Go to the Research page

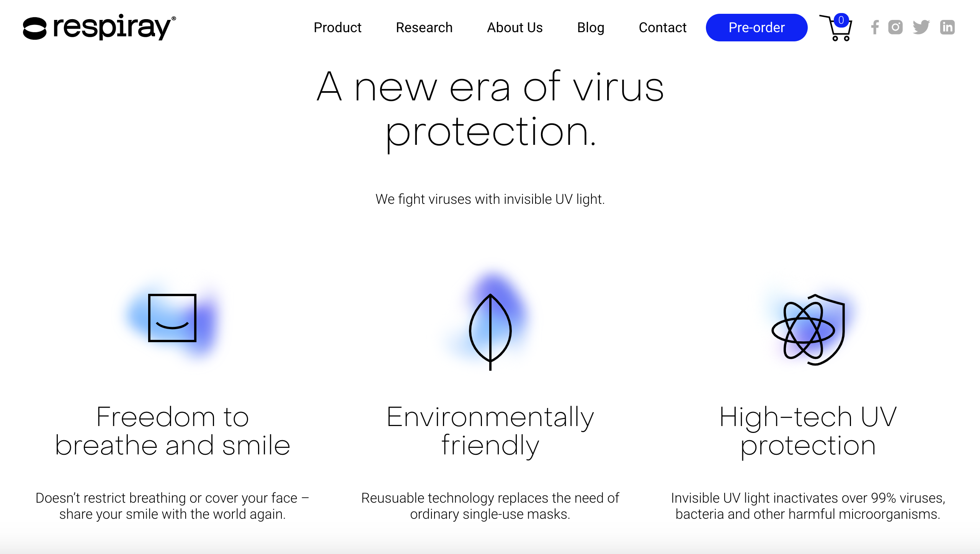click(424, 28)
